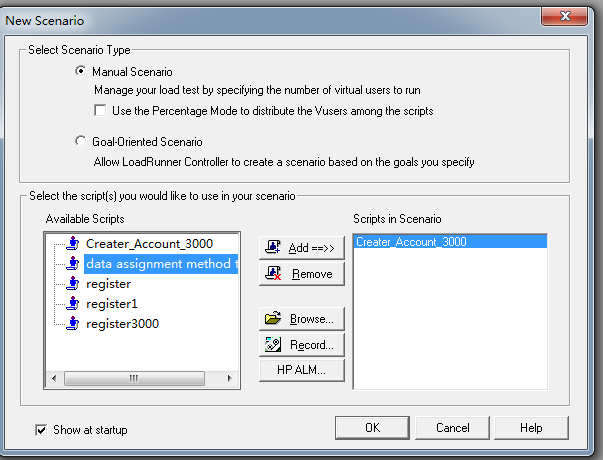Click right arrow of Available Scripts scrollbar
The image size is (603, 460).
(x=230, y=378)
